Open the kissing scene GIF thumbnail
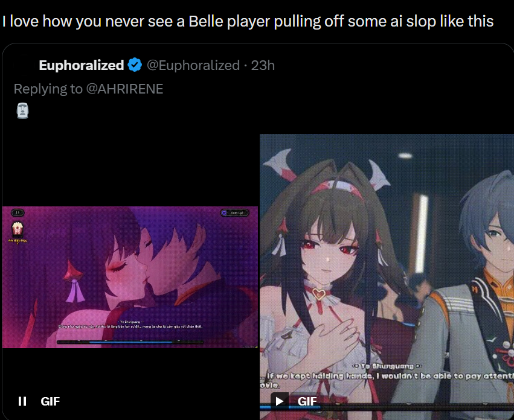Screen dimensions: 514x420 (x=130, y=277)
